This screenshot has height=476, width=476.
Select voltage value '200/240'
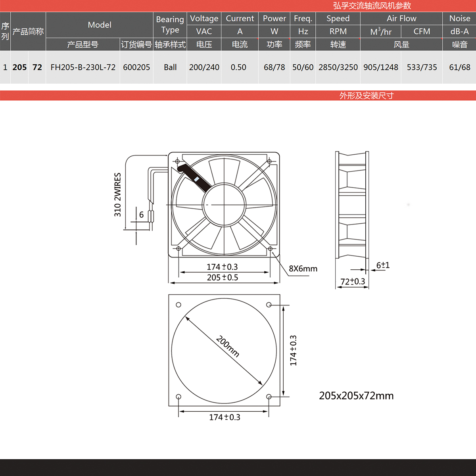coord(204,67)
